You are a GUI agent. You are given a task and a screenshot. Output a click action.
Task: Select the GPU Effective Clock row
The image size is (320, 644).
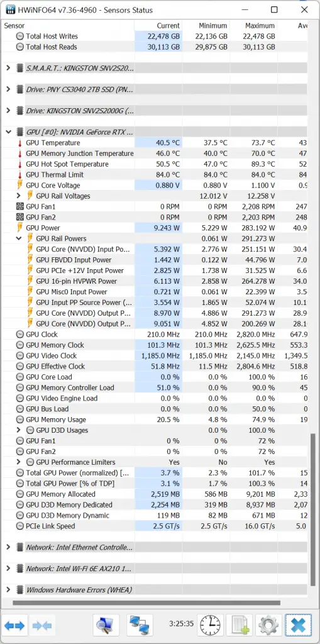pyautogui.click(x=154, y=367)
